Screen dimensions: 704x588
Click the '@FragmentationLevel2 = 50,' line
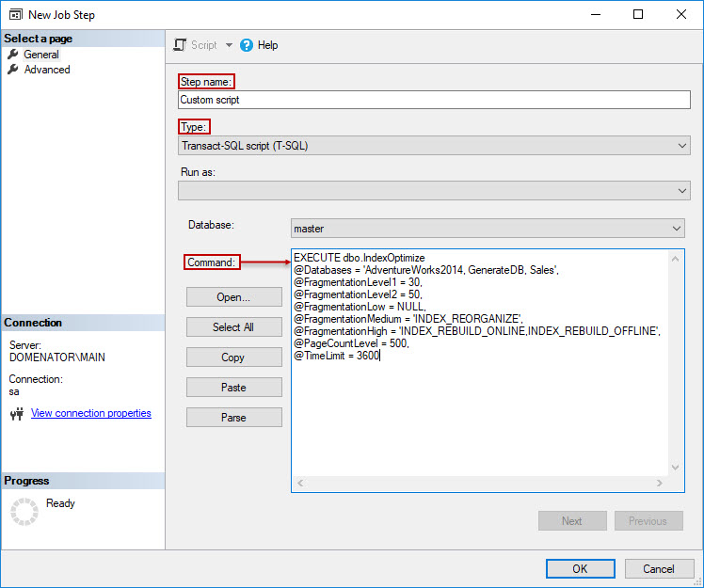coord(358,294)
